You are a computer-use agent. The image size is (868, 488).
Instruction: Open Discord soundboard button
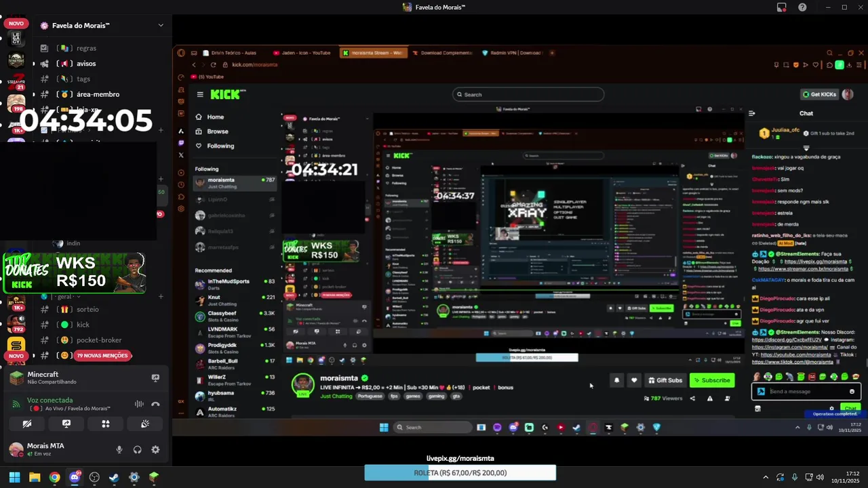145,424
